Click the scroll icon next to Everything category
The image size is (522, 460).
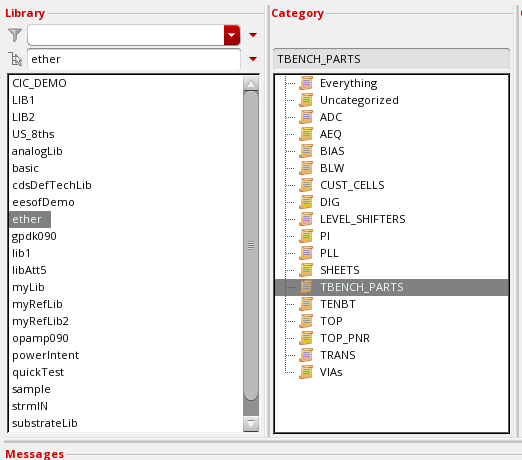pos(306,83)
